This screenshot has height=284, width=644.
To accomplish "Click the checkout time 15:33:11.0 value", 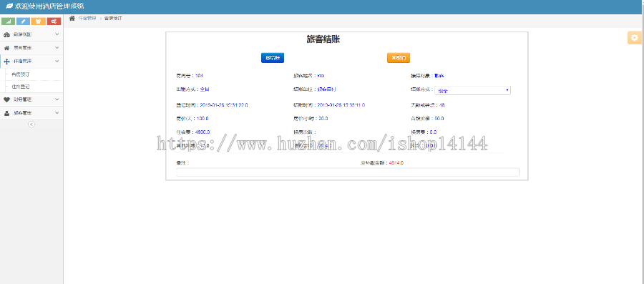I will tap(341, 105).
